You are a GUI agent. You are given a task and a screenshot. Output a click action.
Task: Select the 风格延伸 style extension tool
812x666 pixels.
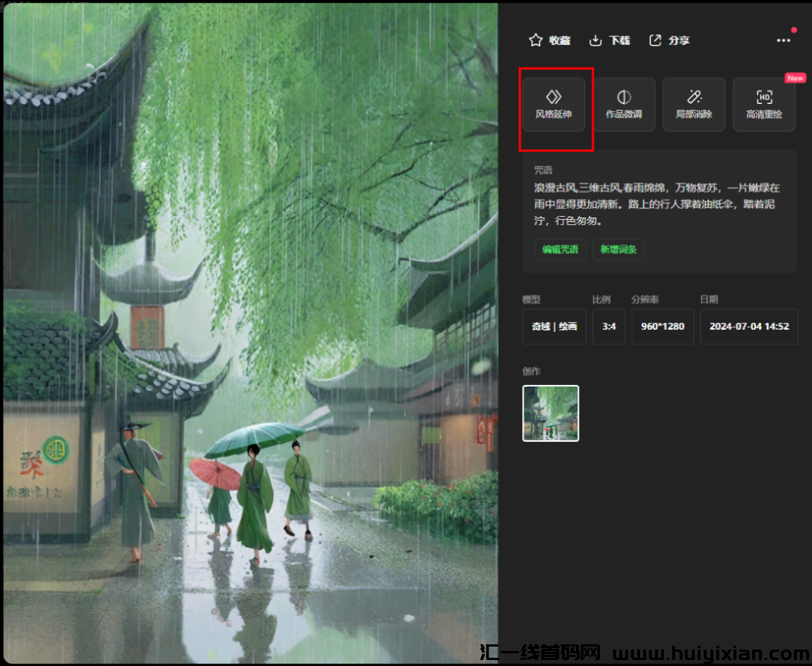point(554,105)
